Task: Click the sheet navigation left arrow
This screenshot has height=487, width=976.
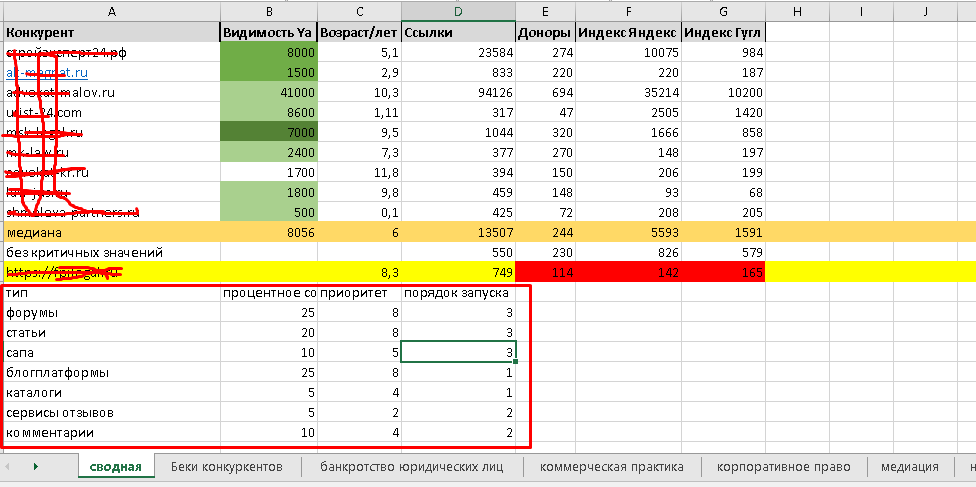Action: (8, 467)
